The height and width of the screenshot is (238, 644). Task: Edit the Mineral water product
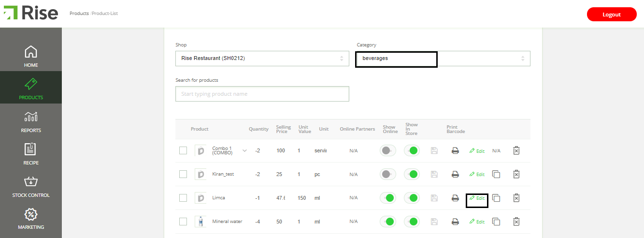(477, 222)
